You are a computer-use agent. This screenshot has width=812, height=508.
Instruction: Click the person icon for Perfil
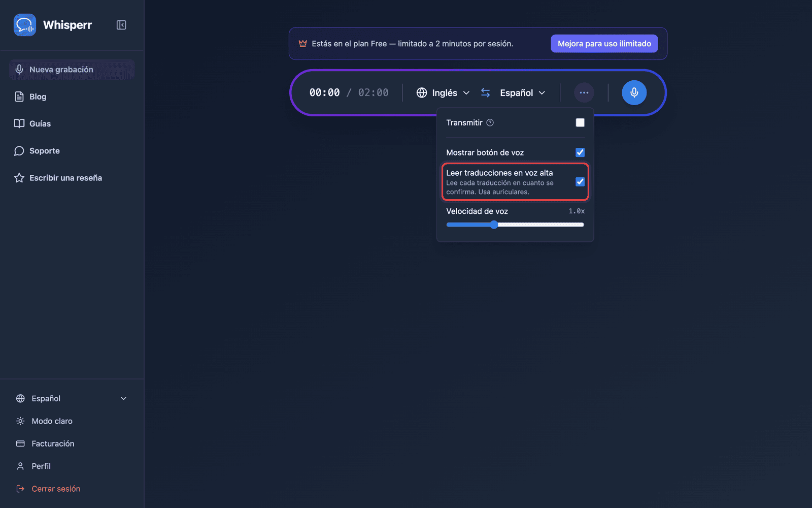coord(20,466)
